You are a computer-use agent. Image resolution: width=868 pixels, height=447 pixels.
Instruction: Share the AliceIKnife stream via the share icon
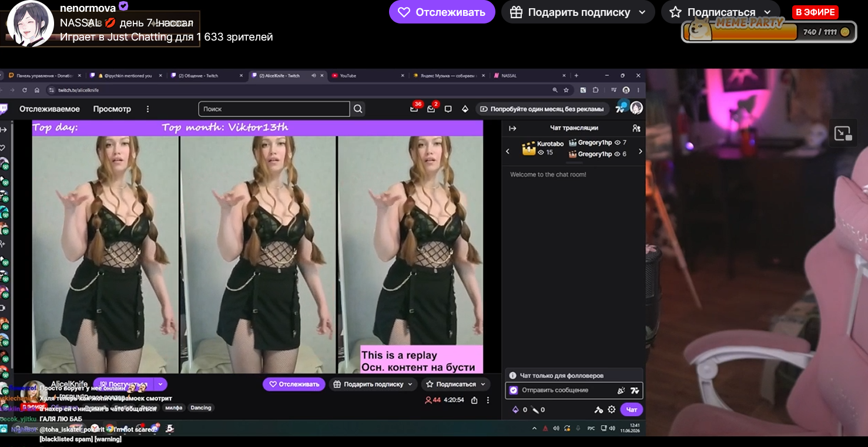[474, 400]
